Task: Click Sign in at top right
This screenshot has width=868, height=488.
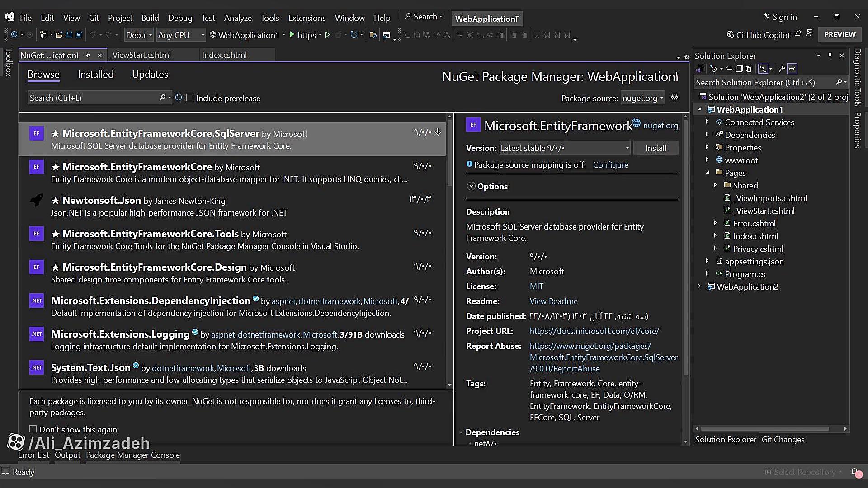Action: point(780,17)
